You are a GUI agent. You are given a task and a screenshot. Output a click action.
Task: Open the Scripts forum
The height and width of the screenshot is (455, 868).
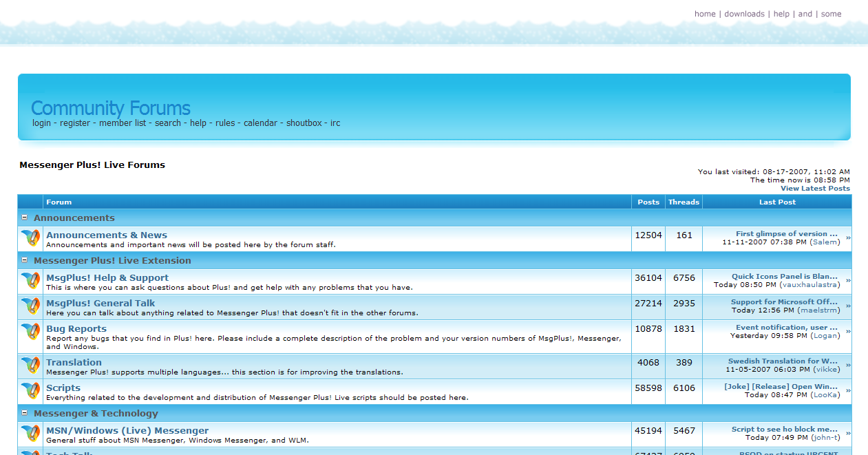63,388
